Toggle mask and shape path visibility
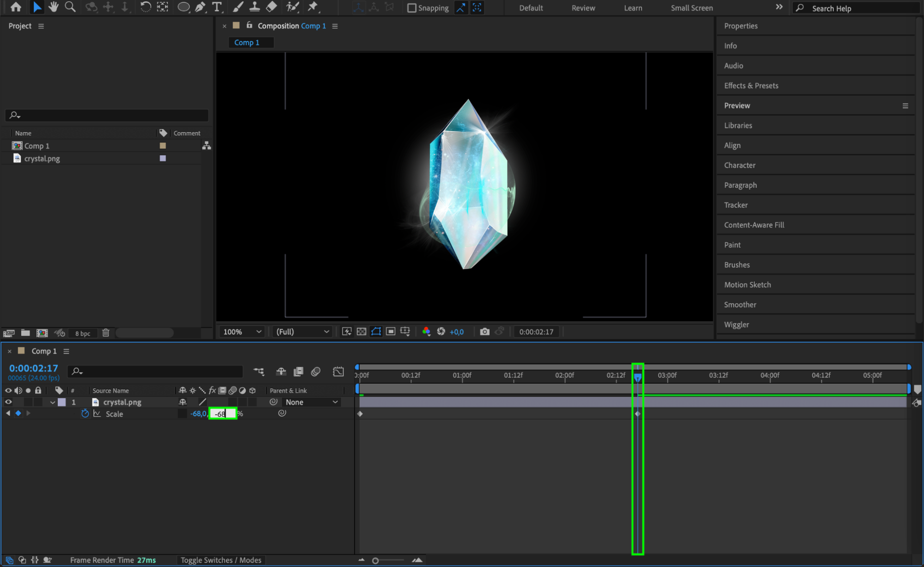Screen dimensions: 924x567 pos(376,332)
